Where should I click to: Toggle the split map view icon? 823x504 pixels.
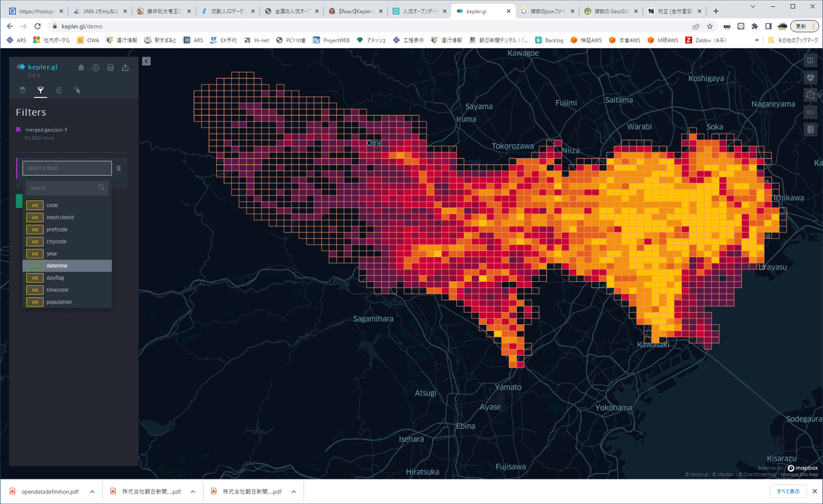[810, 61]
